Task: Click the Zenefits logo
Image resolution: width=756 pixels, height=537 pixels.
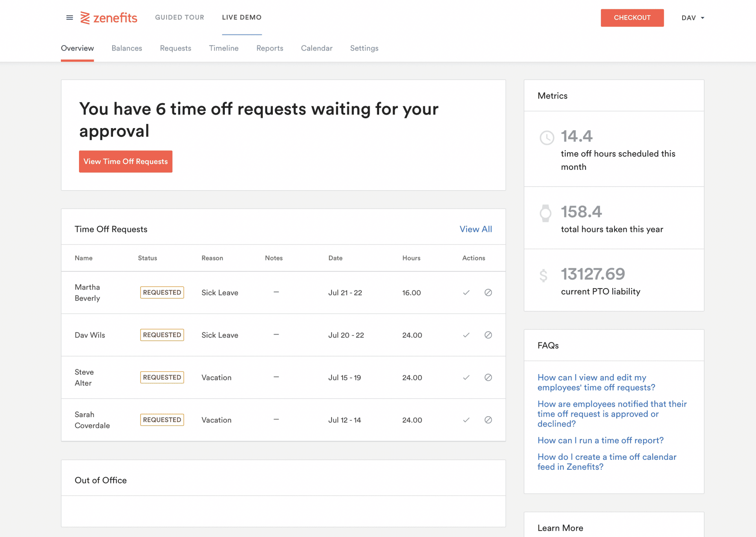Action: [109, 17]
